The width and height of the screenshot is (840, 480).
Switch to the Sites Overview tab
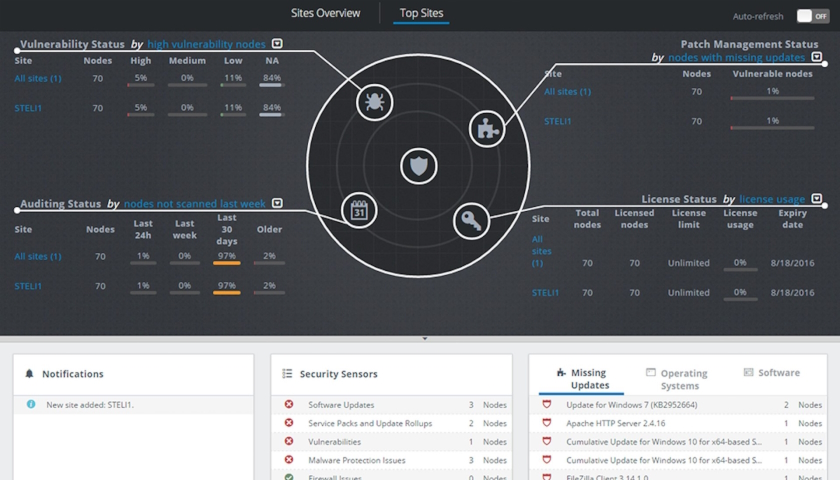(x=325, y=13)
